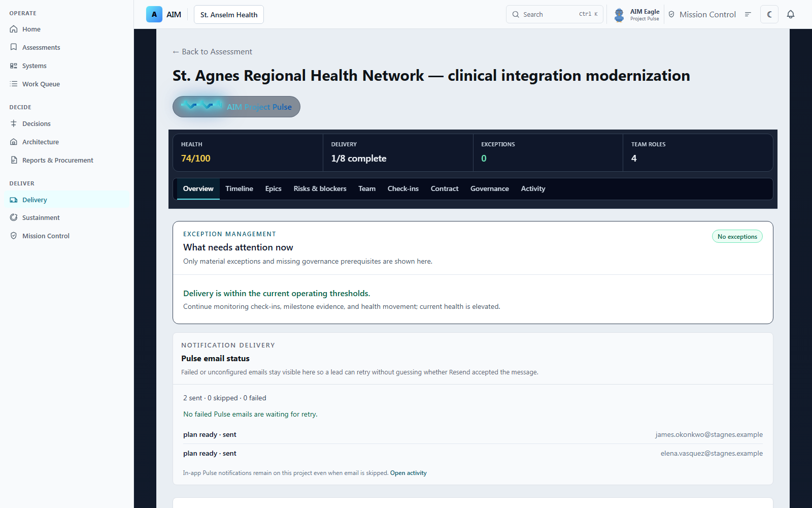
Task: Open St. Anselm Health organization selector
Action: [229, 15]
